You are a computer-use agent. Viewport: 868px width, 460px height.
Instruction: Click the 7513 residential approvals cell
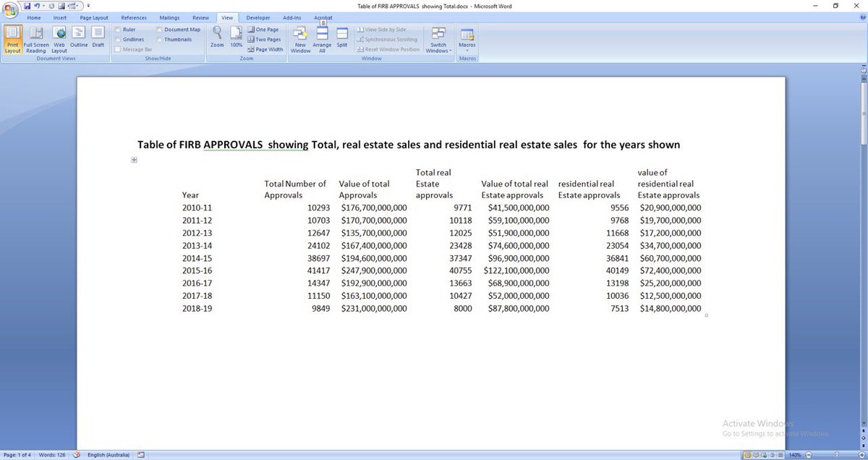[619, 308]
